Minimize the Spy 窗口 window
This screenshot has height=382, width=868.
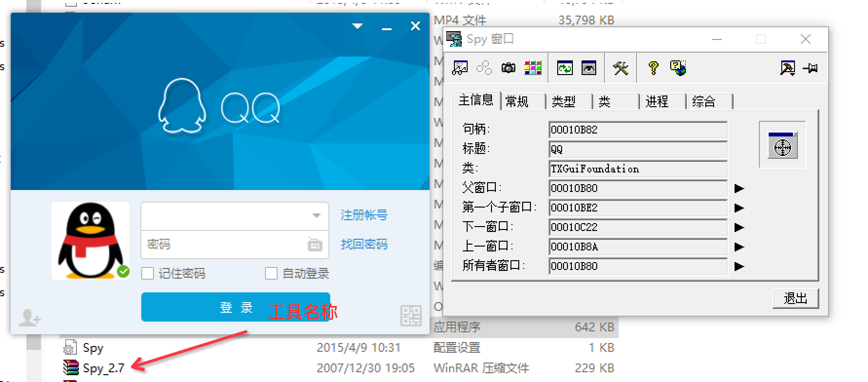tap(717, 39)
